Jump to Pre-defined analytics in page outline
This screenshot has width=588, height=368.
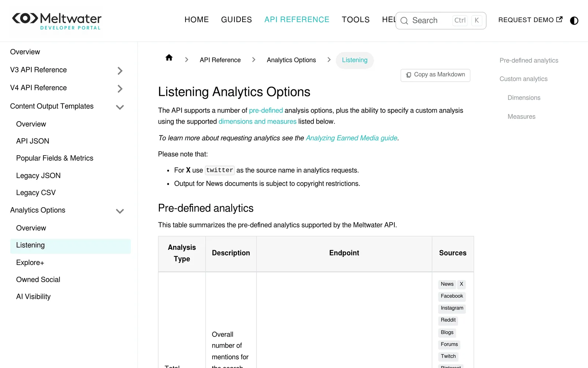(529, 60)
